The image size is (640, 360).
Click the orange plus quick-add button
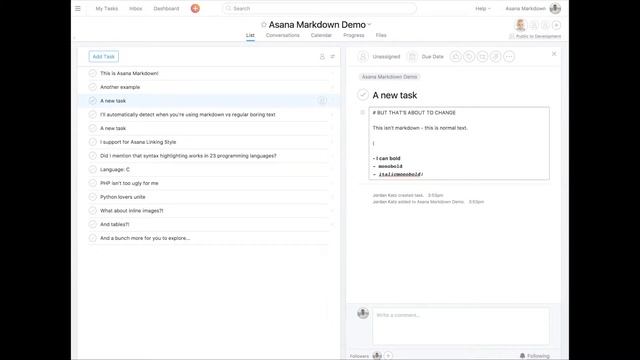click(x=195, y=8)
